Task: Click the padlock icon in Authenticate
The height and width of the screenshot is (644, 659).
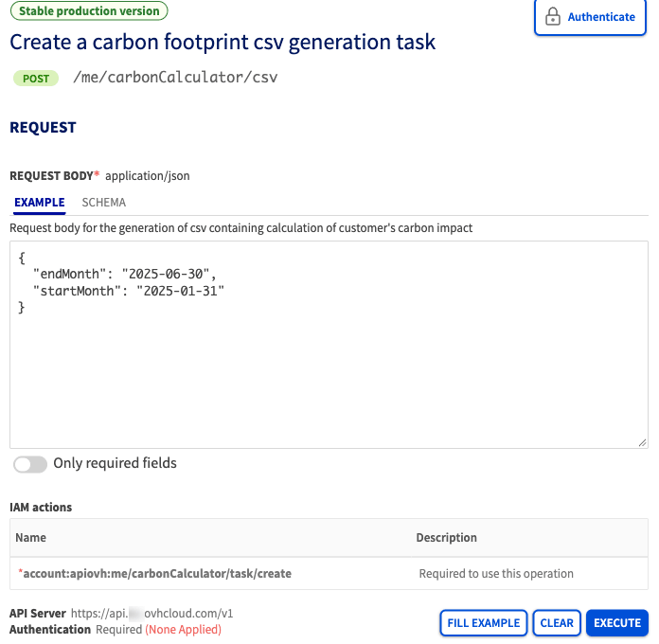Action: 553,17
